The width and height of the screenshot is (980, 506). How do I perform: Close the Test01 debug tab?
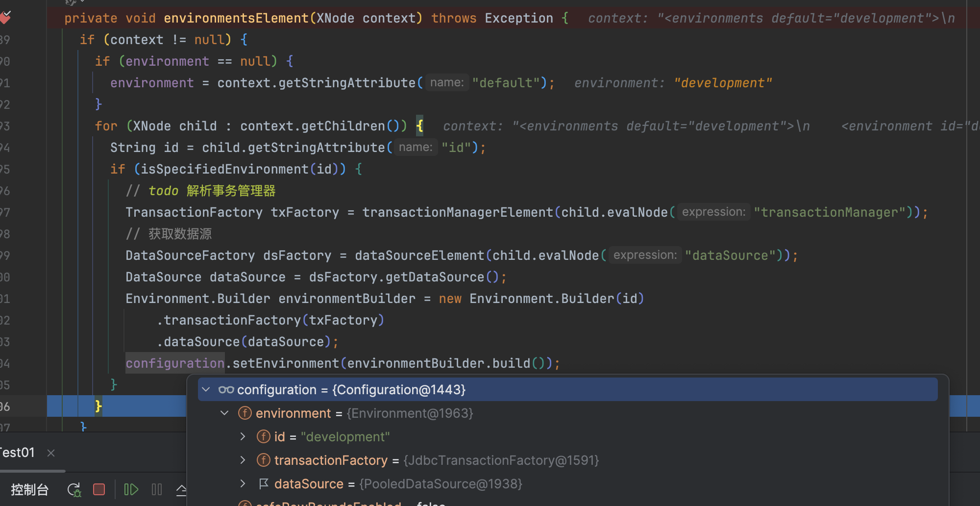click(x=51, y=453)
